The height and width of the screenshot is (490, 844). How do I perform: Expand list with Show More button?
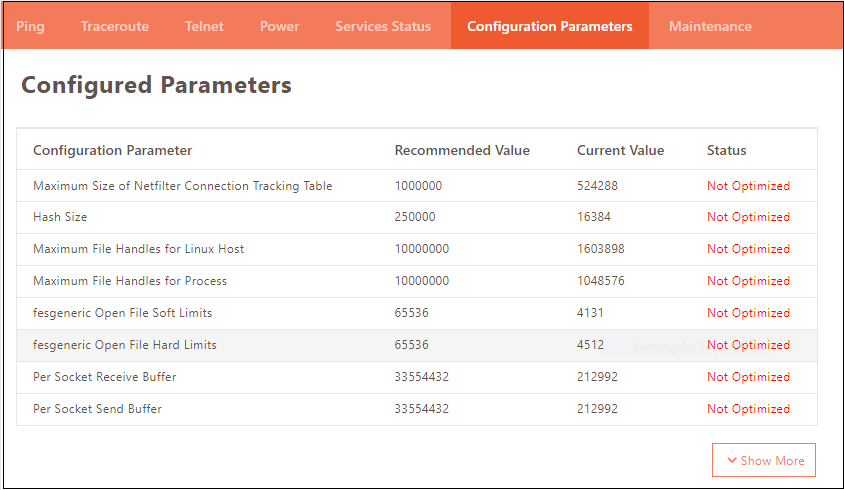(764, 461)
